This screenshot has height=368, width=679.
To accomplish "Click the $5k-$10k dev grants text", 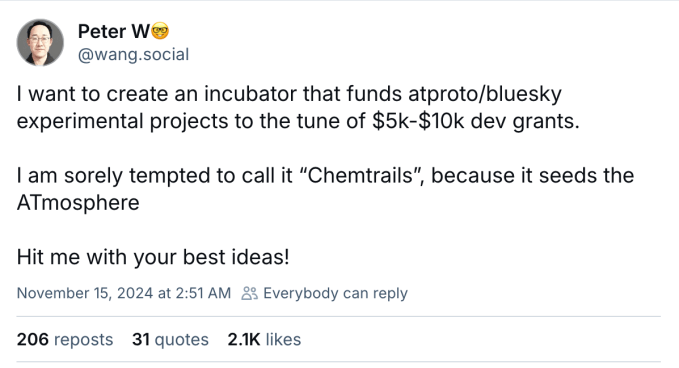I will pos(475,121).
